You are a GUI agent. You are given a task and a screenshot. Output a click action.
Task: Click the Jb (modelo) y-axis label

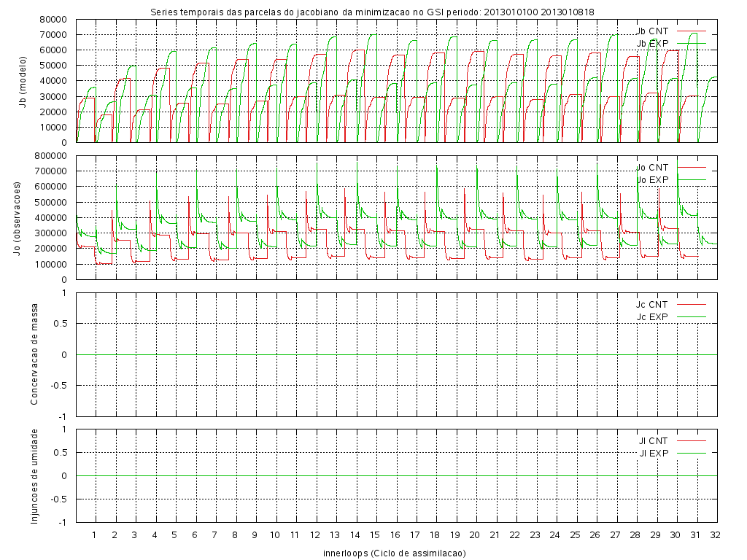pos(23,81)
